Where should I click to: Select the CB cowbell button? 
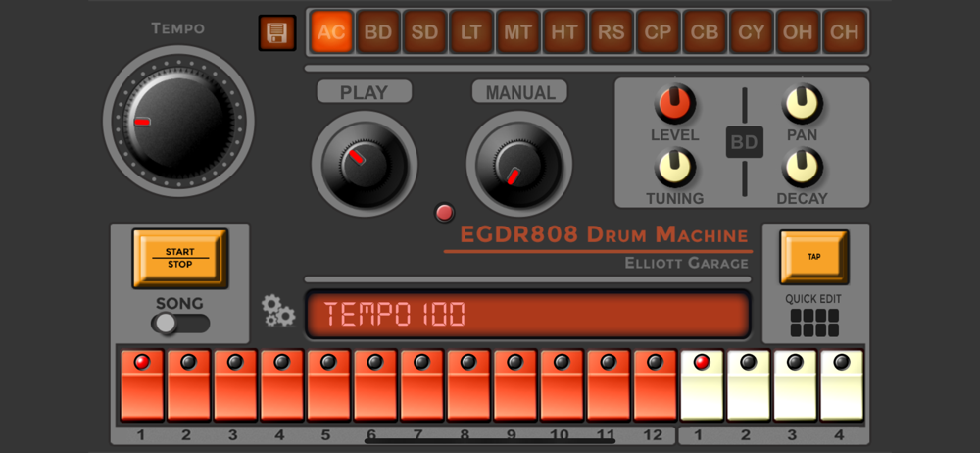tap(705, 32)
